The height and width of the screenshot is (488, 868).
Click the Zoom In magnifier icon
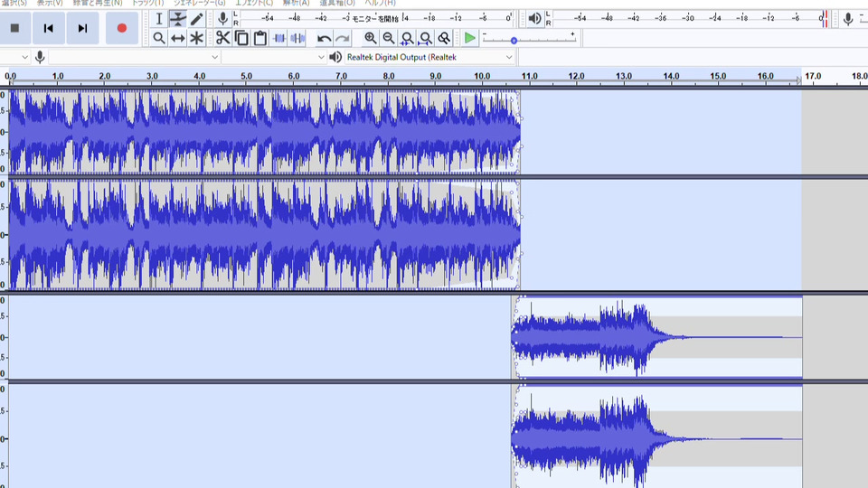click(371, 38)
